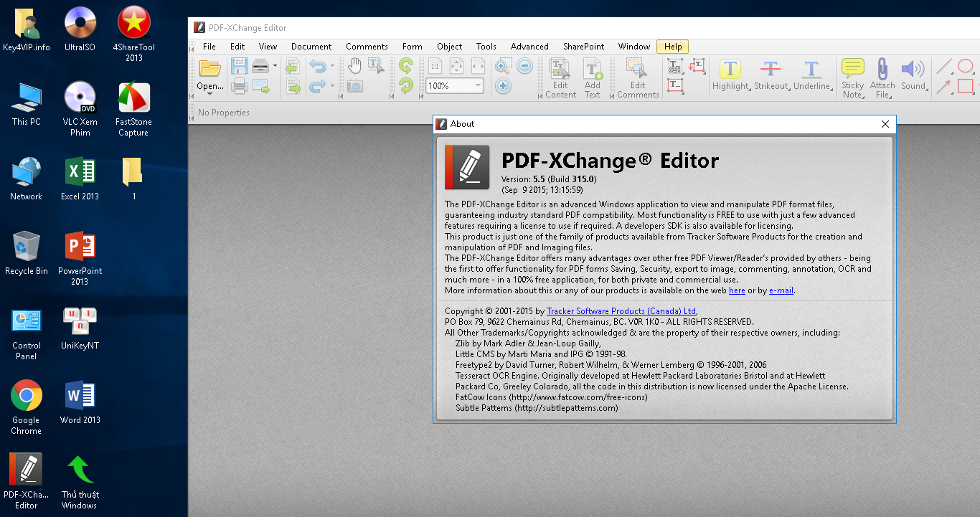The image size is (980, 517).
Task: Open the Help menu
Action: tap(673, 47)
